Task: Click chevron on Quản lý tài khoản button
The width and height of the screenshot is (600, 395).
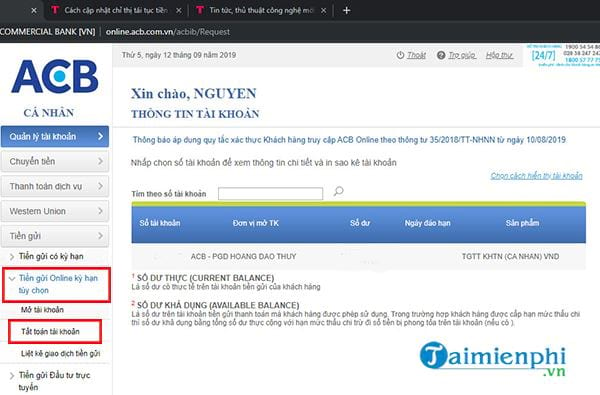Action: [x=100, y=136]
